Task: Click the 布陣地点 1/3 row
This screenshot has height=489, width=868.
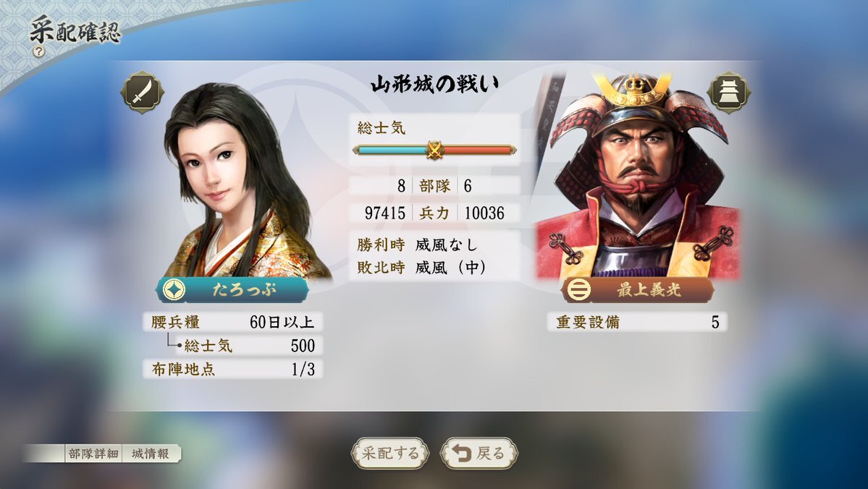Action: (232, 369)
